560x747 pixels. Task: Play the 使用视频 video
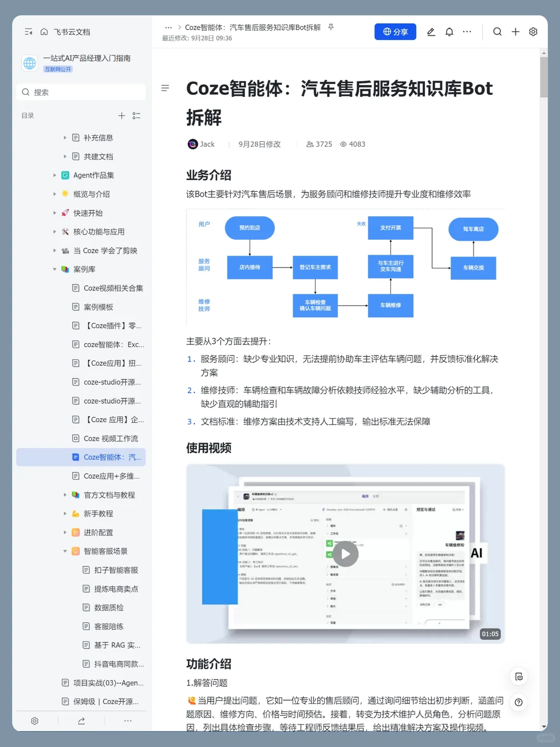pyautogui.click(x=345, y=554)
